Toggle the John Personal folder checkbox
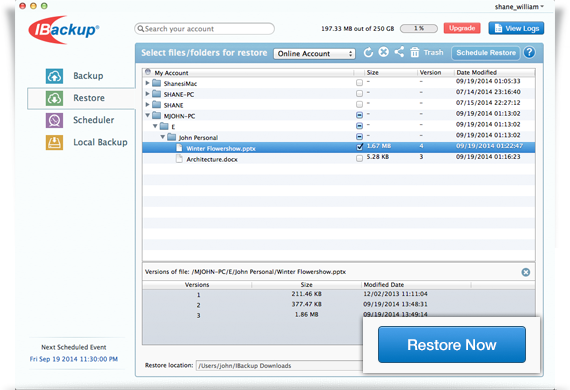Viewport: 570px width, 390px height. (360, 137)
